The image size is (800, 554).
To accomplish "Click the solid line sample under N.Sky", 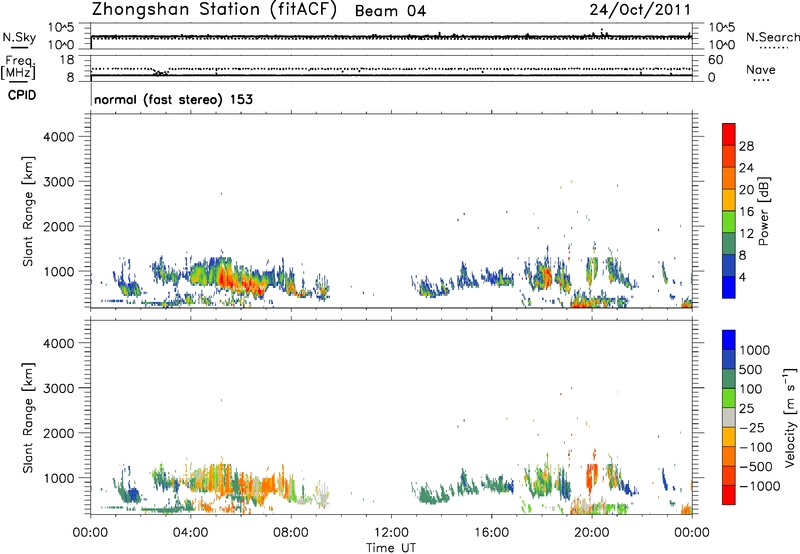I will pos(19,48).
